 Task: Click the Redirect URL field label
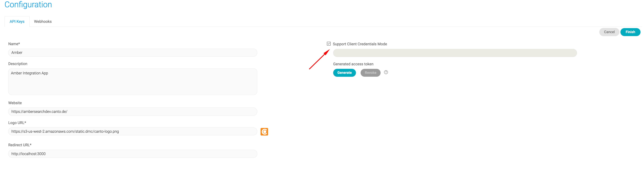coord(20,145)
